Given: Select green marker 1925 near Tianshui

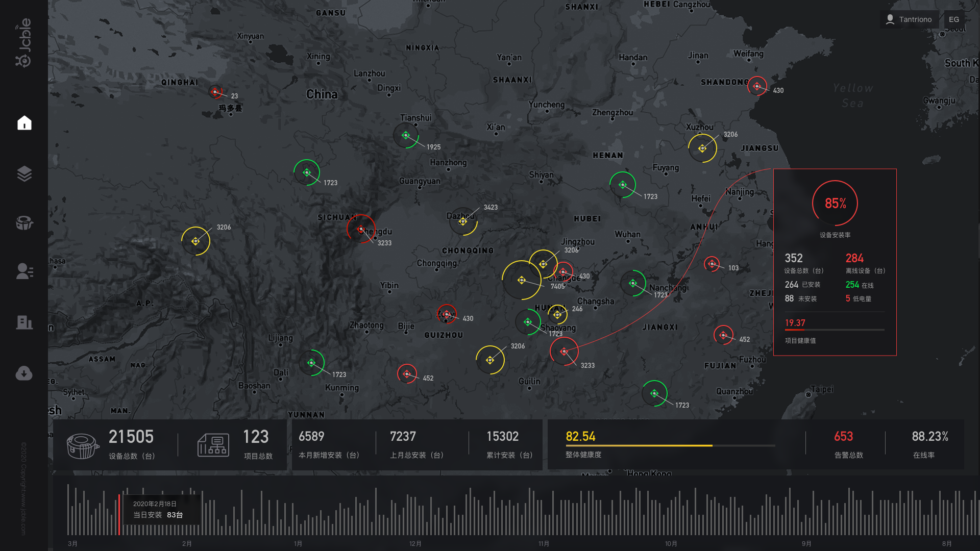Looking at the screenshot, I should point(406,135).
